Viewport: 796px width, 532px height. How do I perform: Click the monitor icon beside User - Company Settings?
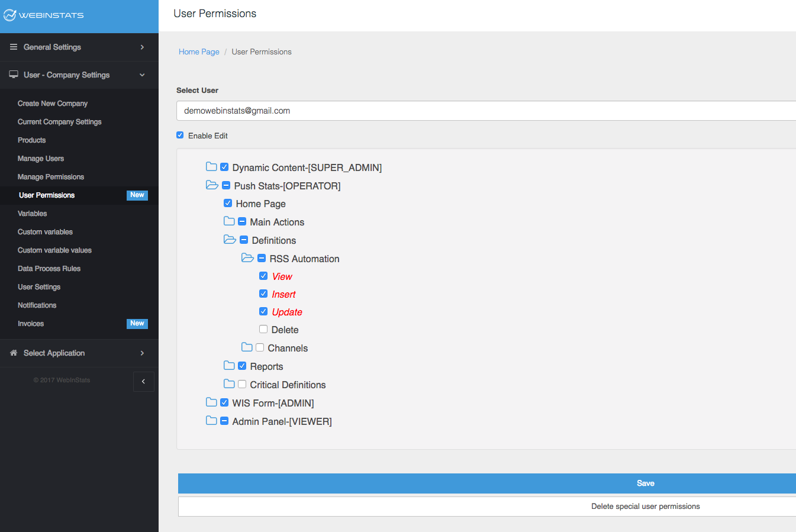tap(14, 75)
